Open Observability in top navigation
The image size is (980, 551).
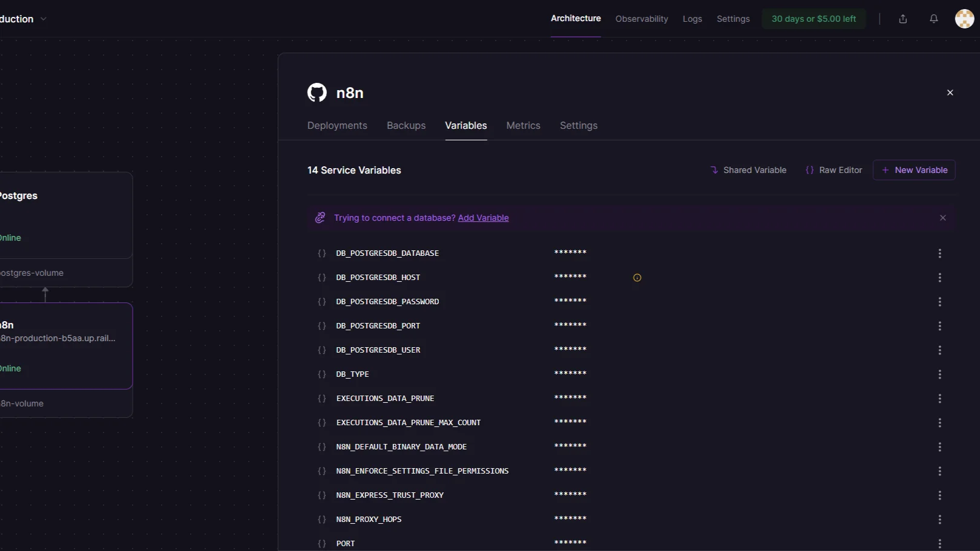(641, 19)
